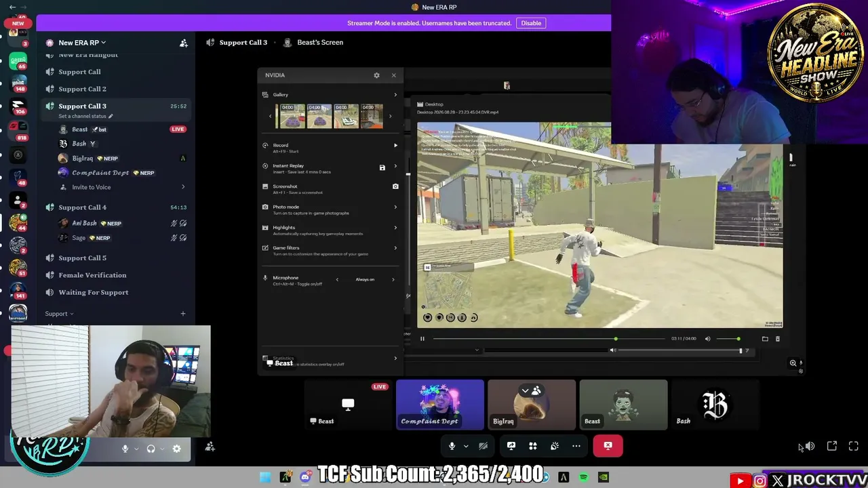Expand Statistics overlay options
The height and width of the screenshot is (488, 868).
395,359
